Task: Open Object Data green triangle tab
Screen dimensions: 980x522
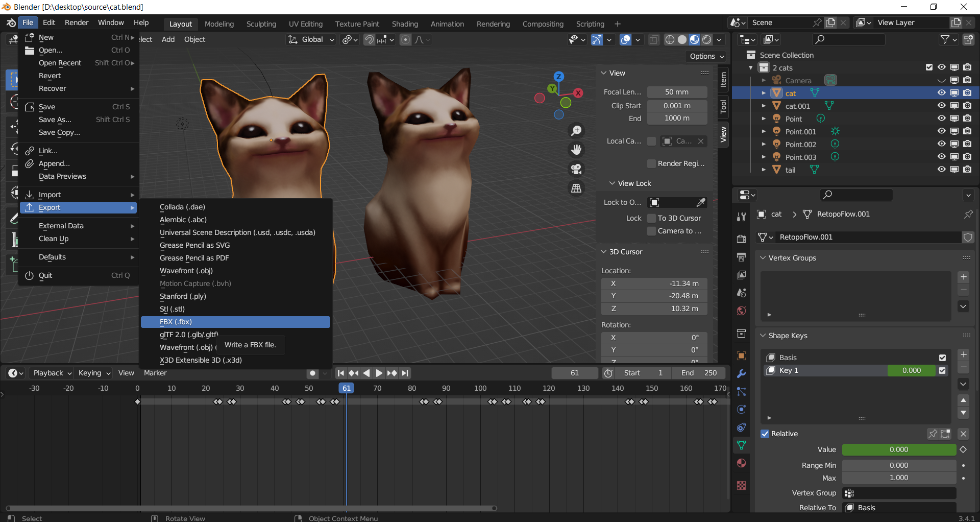Action: click(x=741, y=445)
